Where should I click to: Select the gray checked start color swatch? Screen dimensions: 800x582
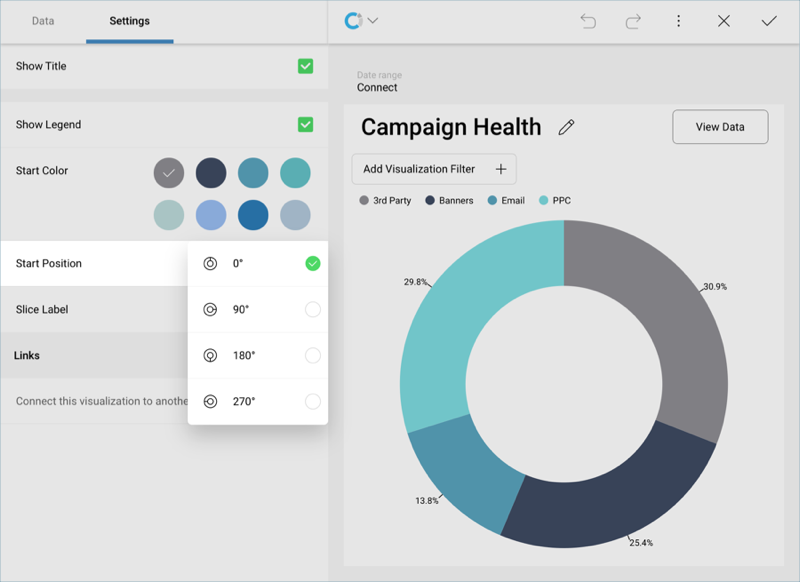click(x=169, y=173)
